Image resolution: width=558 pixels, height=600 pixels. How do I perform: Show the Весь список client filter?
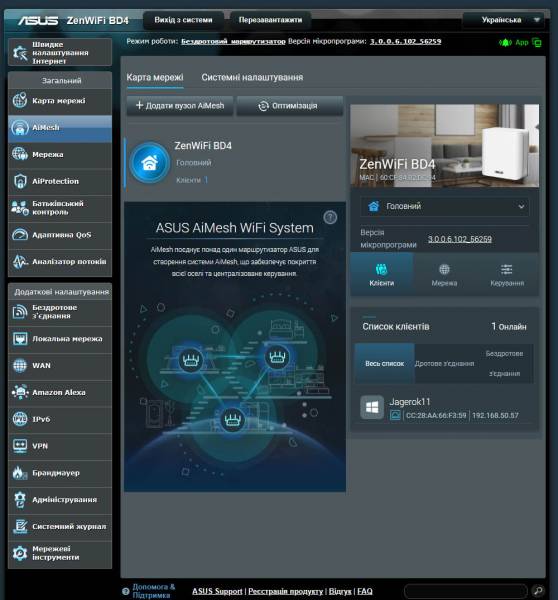pos(385,364)
